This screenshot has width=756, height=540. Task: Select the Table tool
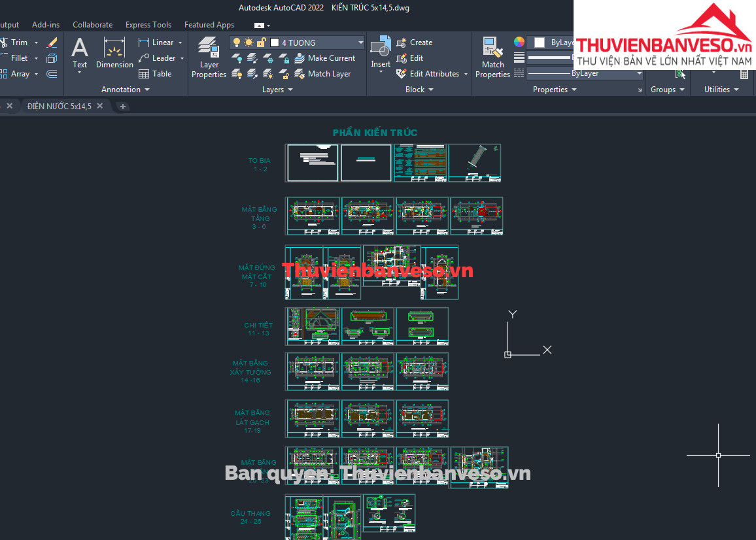pyautogui.click(x=155, y=74)
